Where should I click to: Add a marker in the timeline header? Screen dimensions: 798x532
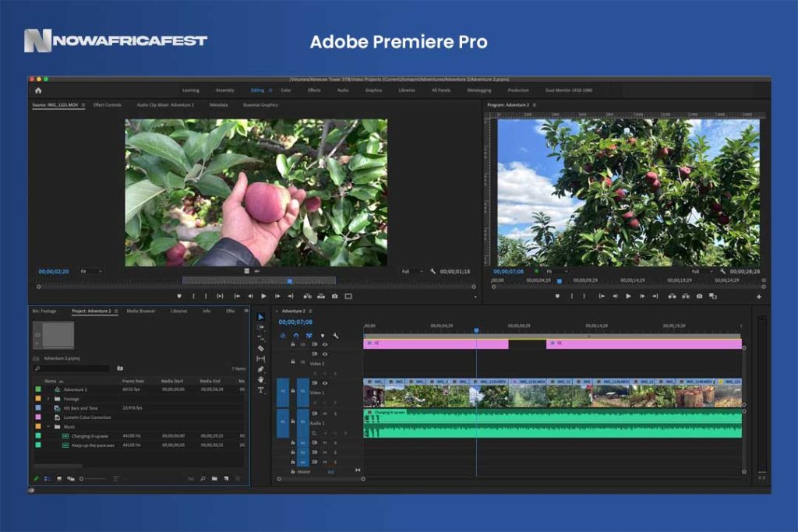pyautogui.click(x=322, y=336)
